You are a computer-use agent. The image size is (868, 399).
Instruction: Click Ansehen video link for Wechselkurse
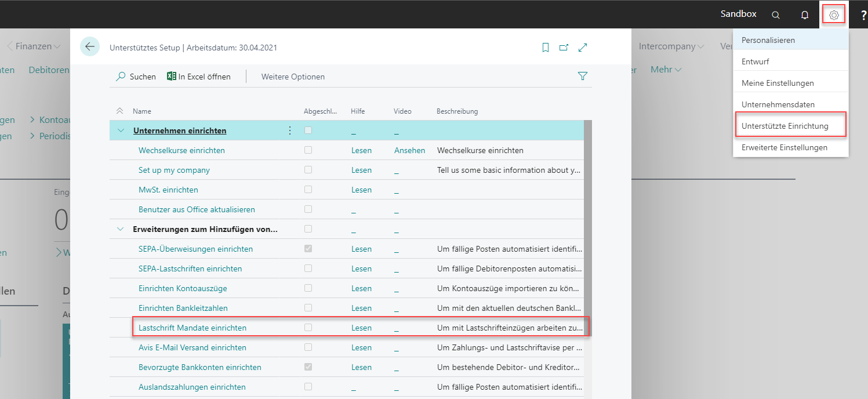(409, 150)
